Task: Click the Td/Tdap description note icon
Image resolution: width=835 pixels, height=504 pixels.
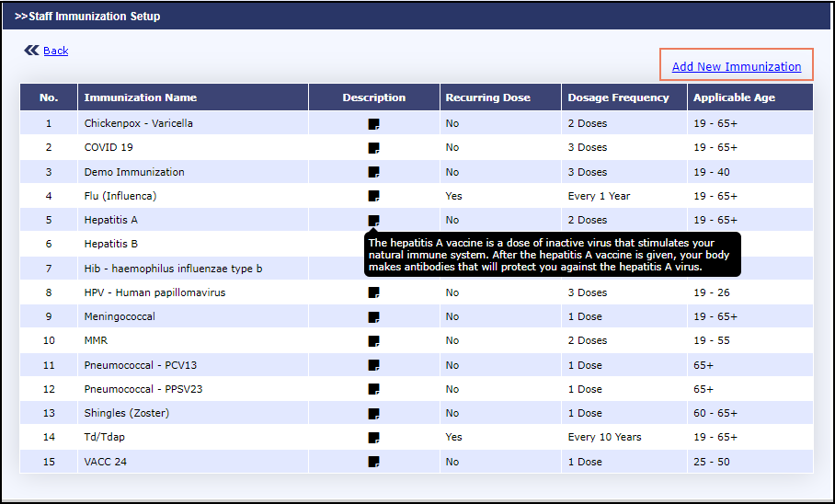Action: (373, 438)
